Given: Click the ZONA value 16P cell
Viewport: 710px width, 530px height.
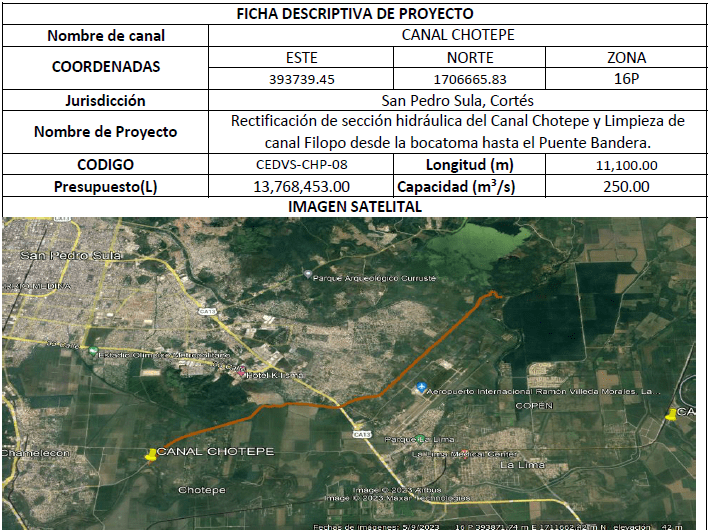Looking at the screenshot, I should tap(626, 78).
